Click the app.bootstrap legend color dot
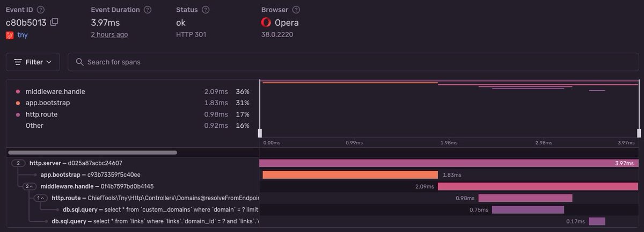This screenshot has height=232, width=644. tap(18, 103)
